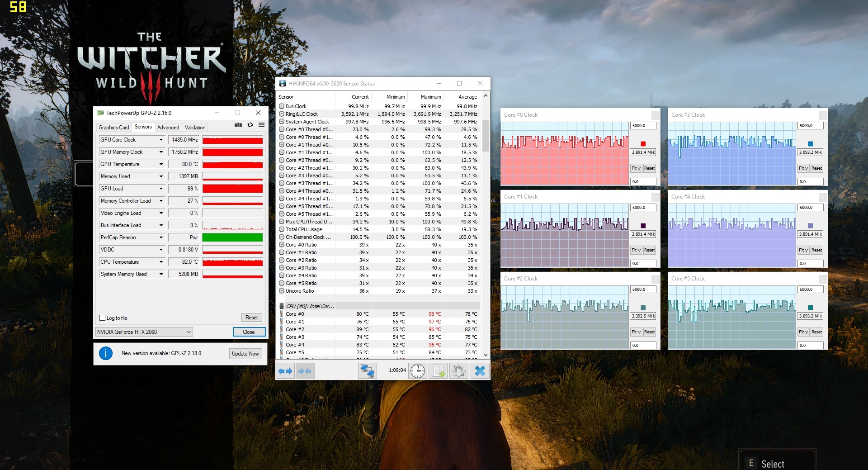Viewport: 868px width, 470px height.
Task: Click the icon beside Total CPU Usage
Action: pyautogui.click(x=282, y=229)
